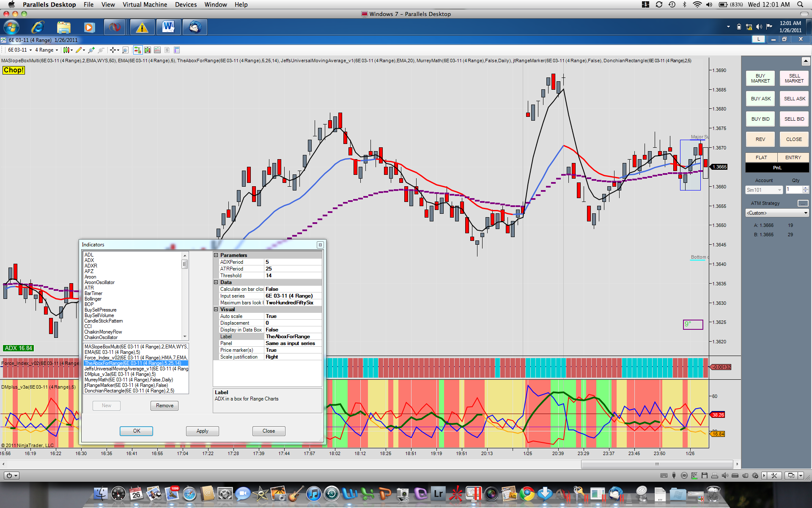Click the REV button
Screen dimensions: 812x508
click(x=760, y=139)
